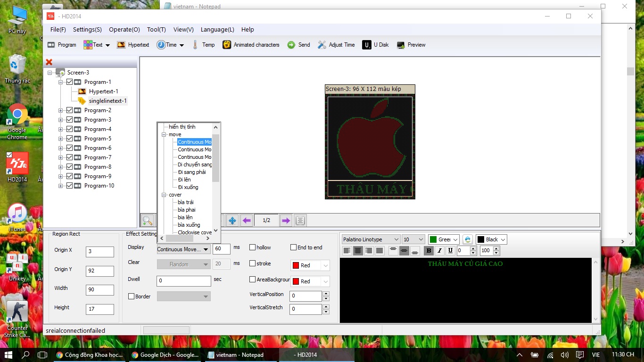The width and height of the screenshot is (644, 362).
Task: Click the U Disk toolbar icon
Action: click(x=366, y=45)
